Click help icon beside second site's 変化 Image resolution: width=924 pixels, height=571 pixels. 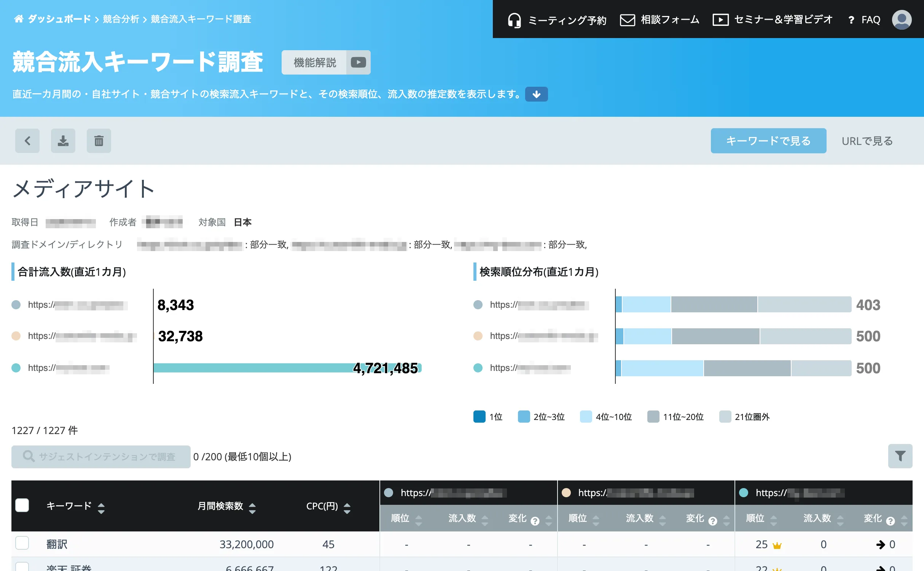pyautogui.click(x=713, y=521)
